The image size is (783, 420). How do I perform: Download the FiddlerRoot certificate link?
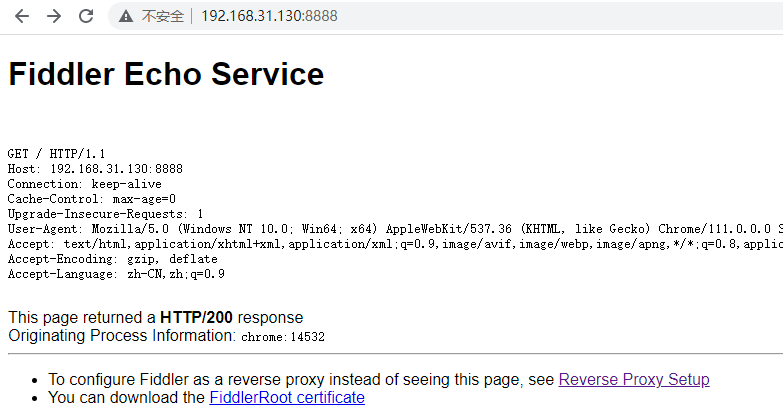[287, 398]
